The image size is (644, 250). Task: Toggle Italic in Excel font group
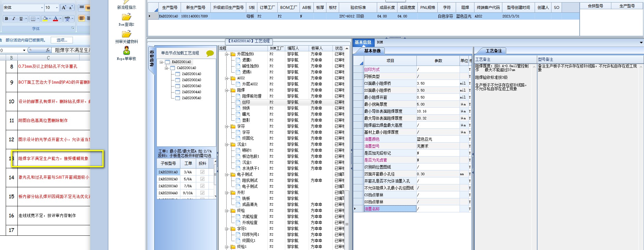[14, 19]
